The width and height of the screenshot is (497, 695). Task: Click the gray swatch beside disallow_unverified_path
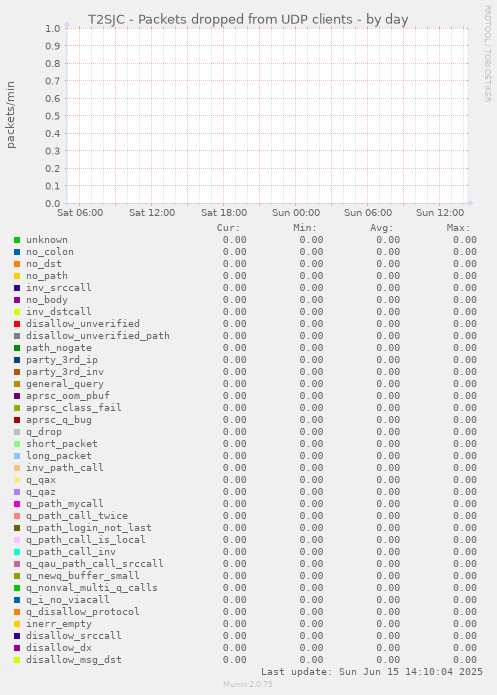click(17, 336)
